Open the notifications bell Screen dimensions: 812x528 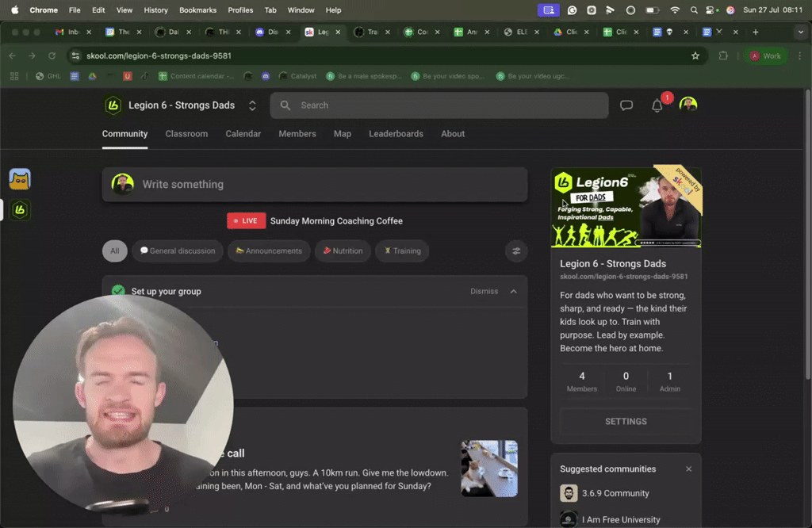click(657, 105)
